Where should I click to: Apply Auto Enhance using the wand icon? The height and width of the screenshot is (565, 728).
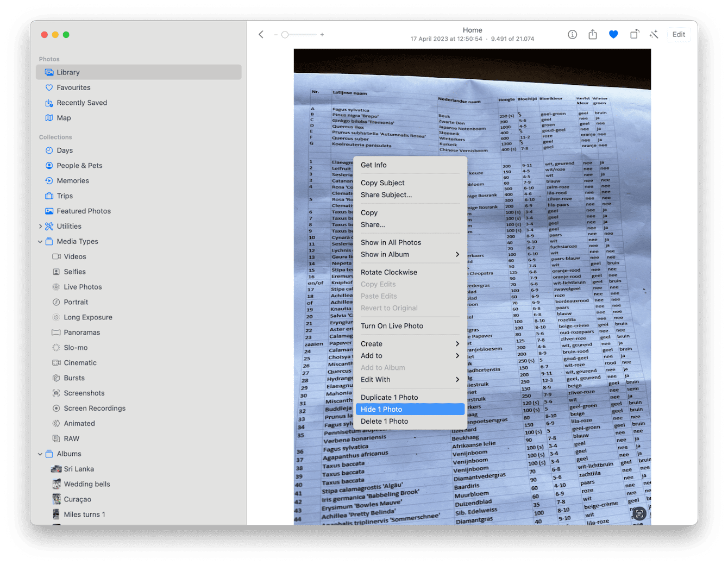point(654,34)
